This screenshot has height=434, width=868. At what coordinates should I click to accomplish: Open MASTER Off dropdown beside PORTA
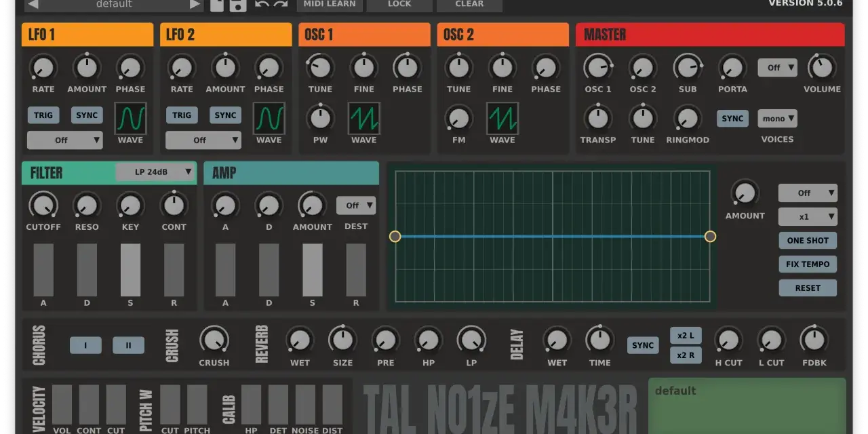[777, 68]
